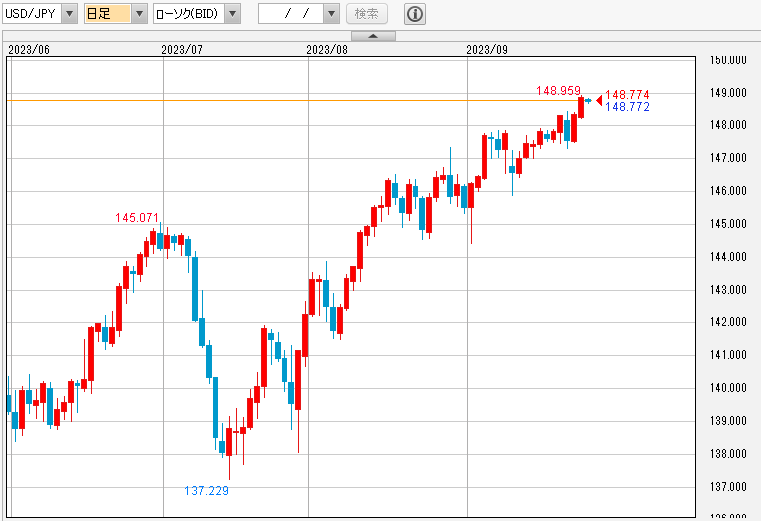761x521 pixels.
Task: Click the 143.000 price axis label
Action: pos(728,289)
